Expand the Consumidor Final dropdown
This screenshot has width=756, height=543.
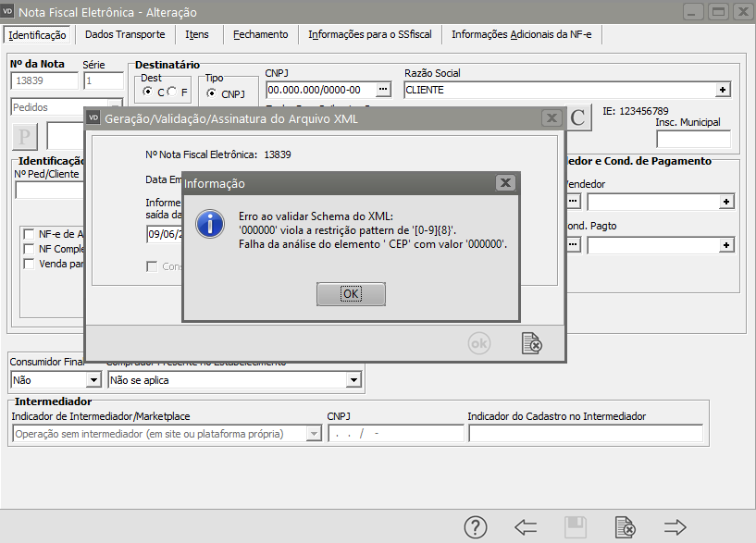(x=93, y=380)
